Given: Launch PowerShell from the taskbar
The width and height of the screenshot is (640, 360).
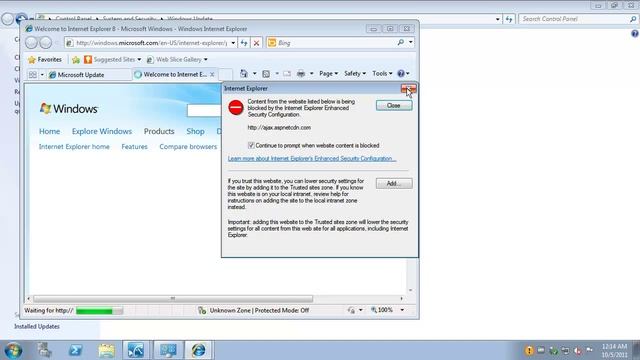Looking at the screenshot, I should coord(76,350).
